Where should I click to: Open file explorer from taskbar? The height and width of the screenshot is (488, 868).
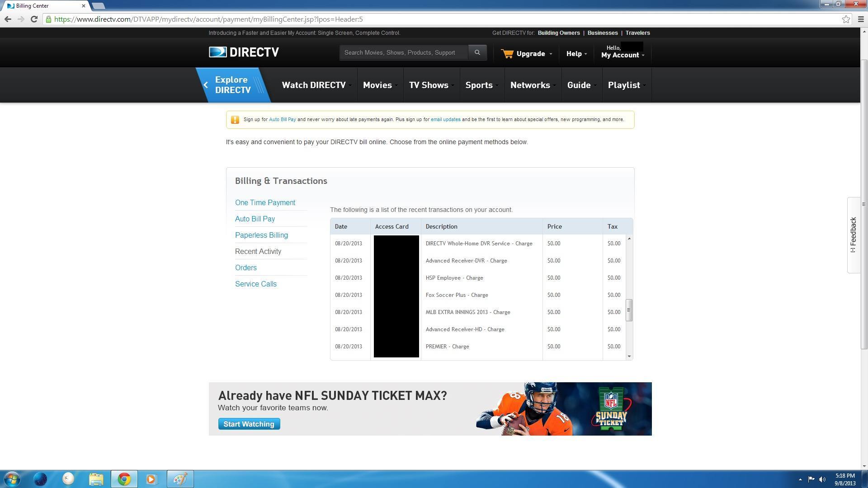point(96,479)
